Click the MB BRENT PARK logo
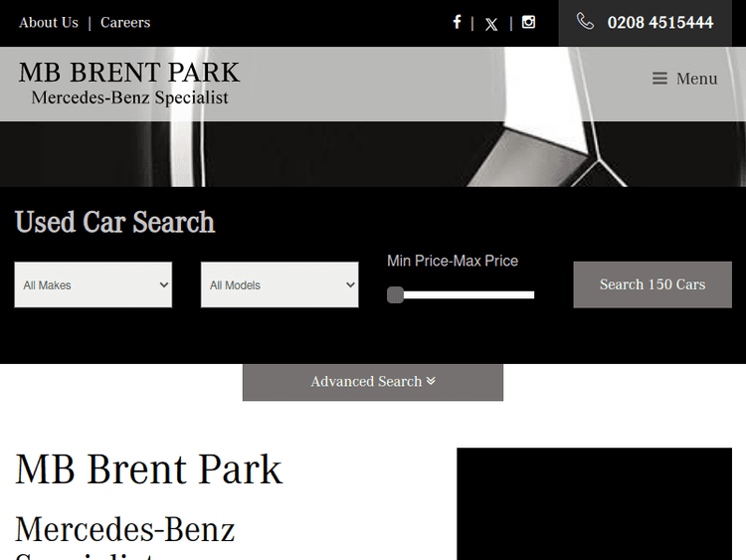The height and width of the screenshot is (560, 746). pos(129,83)
